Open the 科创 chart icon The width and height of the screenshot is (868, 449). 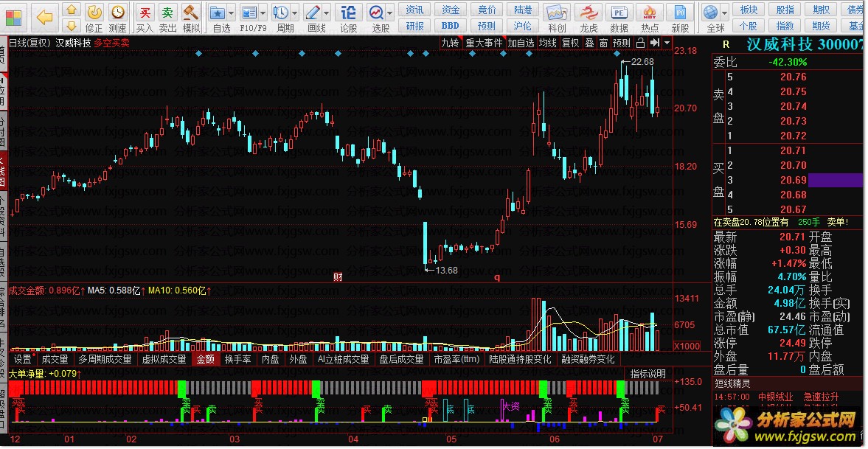coord(556,13)
